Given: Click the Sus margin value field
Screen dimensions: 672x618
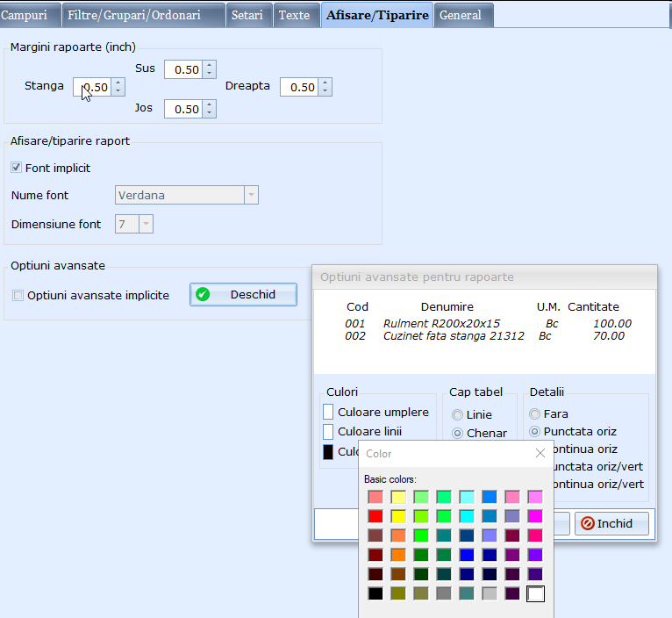Looking at the screenshot, I should click(184, 69).
